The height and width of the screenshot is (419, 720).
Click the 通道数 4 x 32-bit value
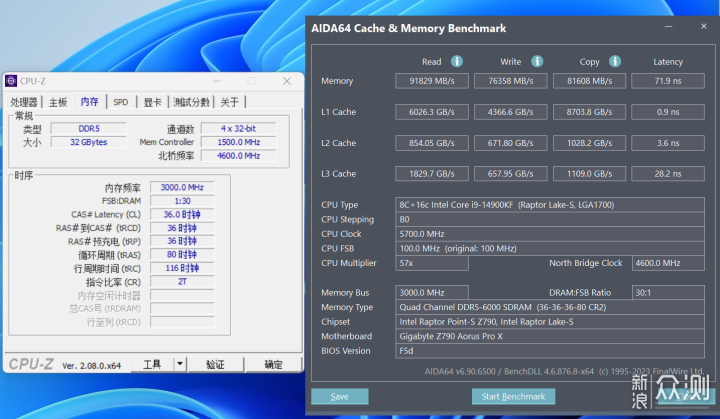click(238, 129)
